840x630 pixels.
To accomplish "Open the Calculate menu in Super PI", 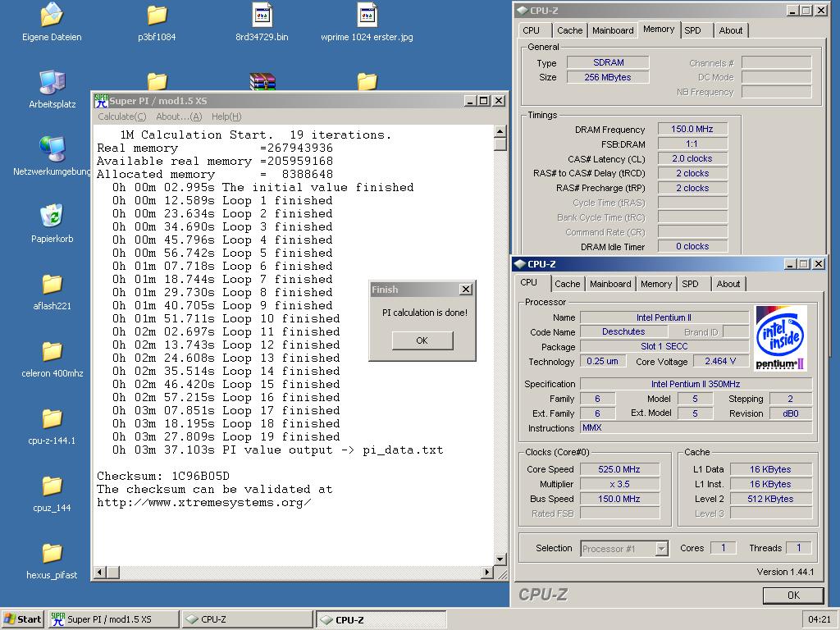I will [x=122, y=116].
